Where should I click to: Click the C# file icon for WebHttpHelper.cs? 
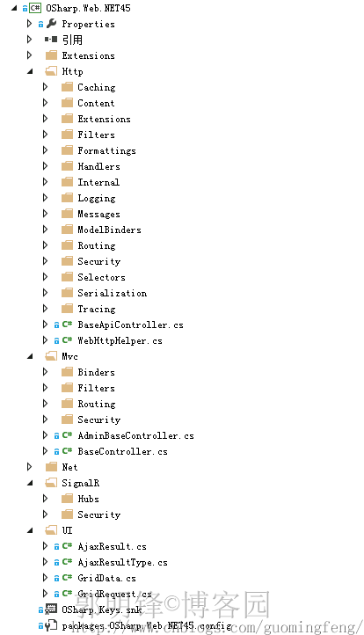(67, 340)
